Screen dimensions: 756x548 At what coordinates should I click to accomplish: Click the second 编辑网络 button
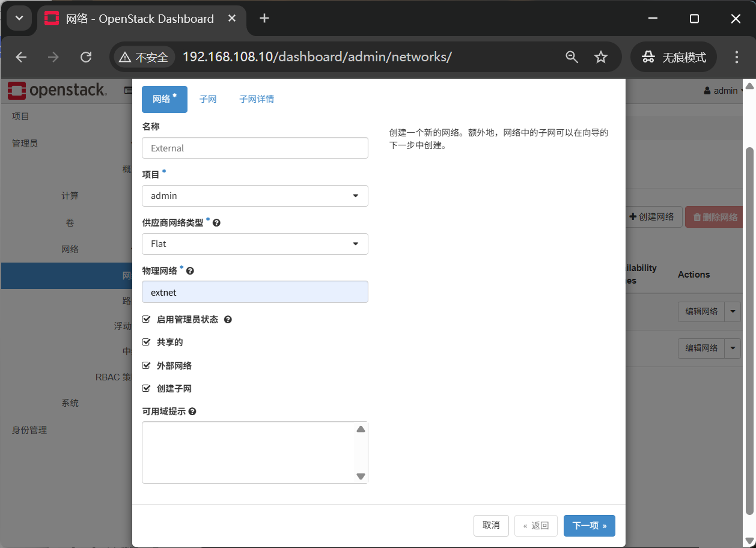[x=701, y=348]
